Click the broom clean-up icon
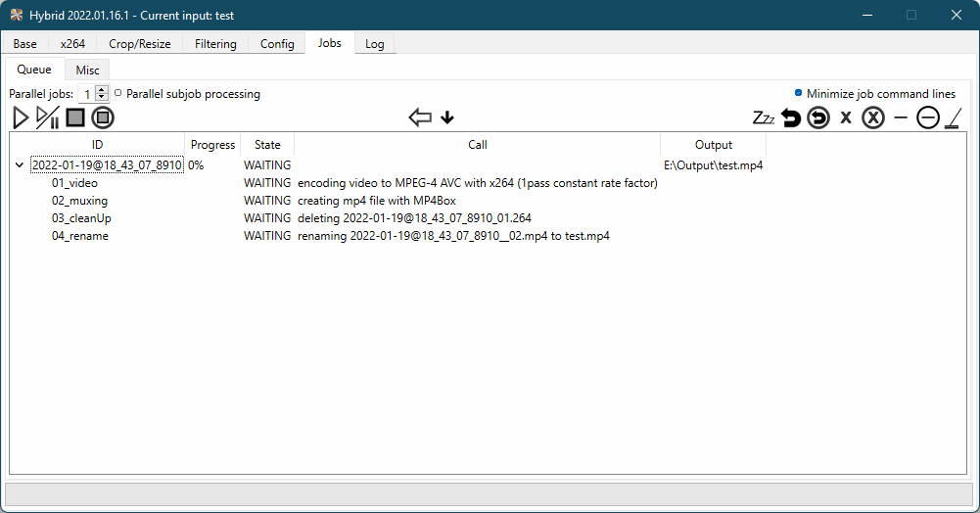 (x=954, y=118)
